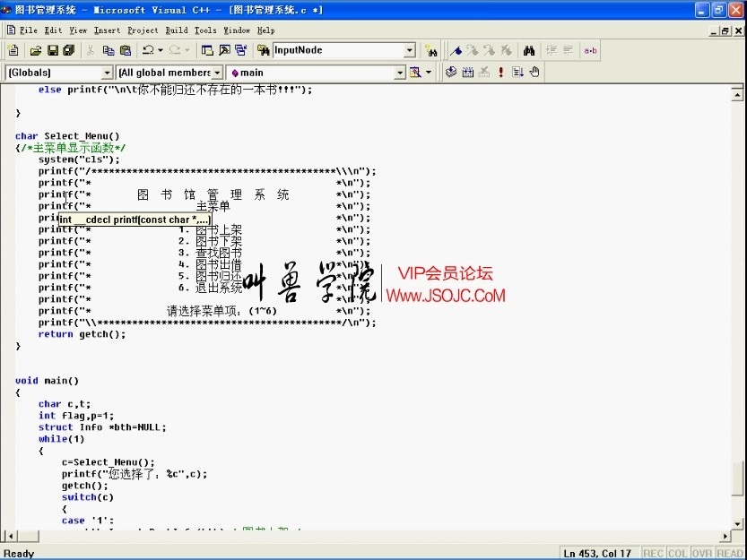Image resolution: width=747 pixels, height=560 pixels.
Task: Insert a breakpoint with the hand icon
Action: coord(535,72)
